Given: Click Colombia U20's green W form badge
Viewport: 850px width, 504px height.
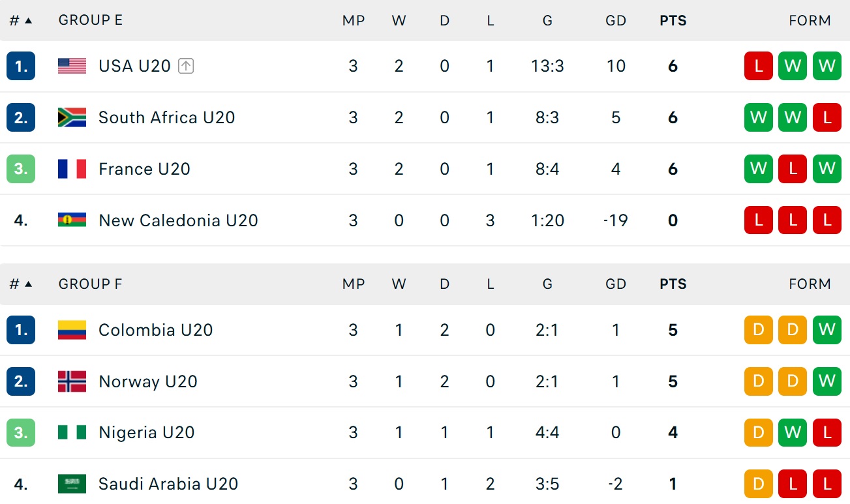Looking at the screenshot, I should point(827,330).
